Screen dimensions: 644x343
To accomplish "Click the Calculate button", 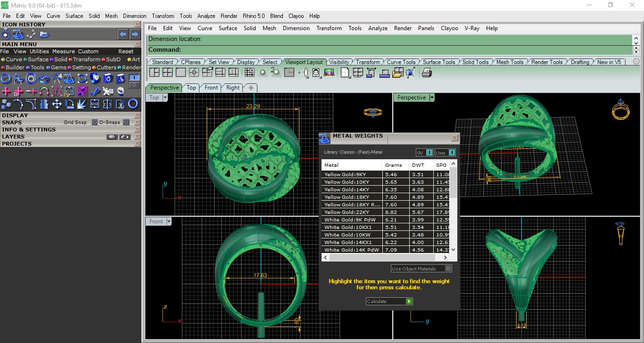I will 389,301.
